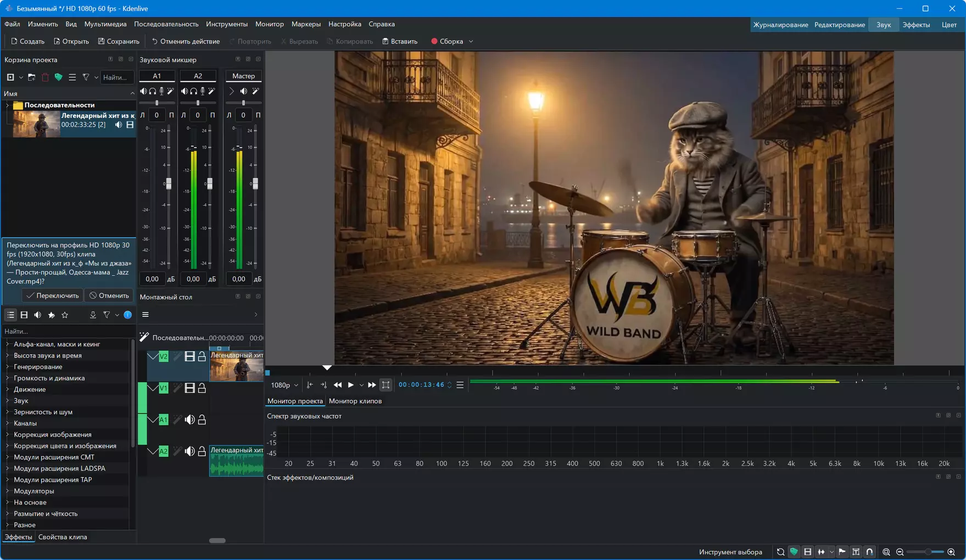Click the Master volume fader handle
This screenshot has width=966, height=560.
click(255, 183)
